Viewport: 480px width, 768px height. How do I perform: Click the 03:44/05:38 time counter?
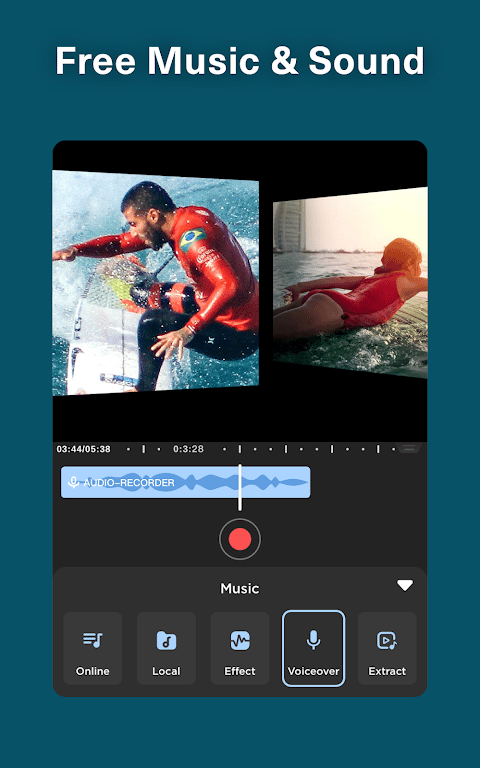pyautogui.click(x=83, y=449)
